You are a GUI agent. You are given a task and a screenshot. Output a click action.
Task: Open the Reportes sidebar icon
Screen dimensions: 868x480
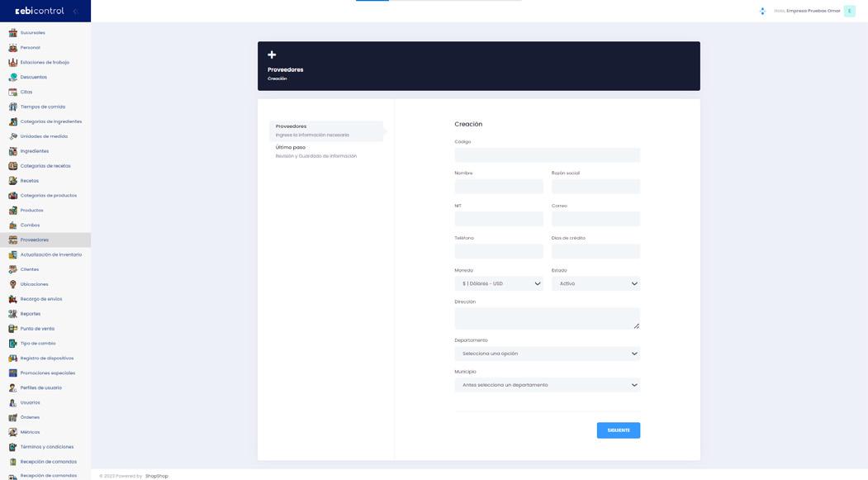(x=12, y=314)
